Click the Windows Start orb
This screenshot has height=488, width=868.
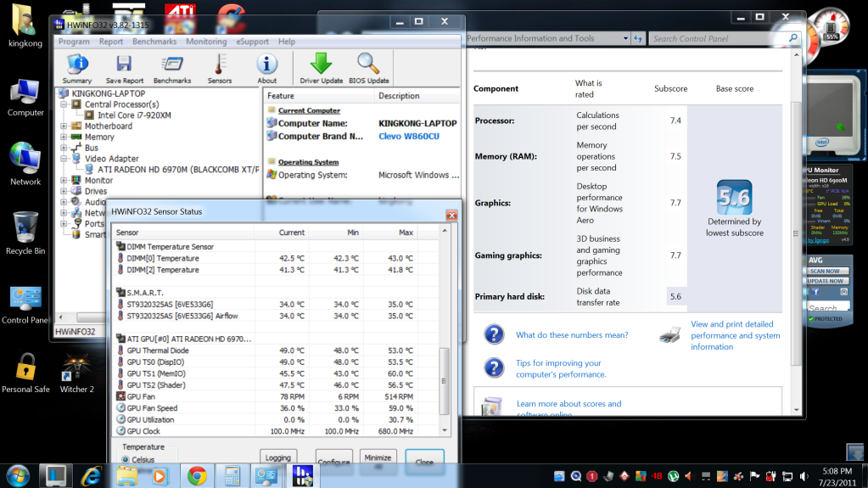pyautogui.click(x=18, y=476)
